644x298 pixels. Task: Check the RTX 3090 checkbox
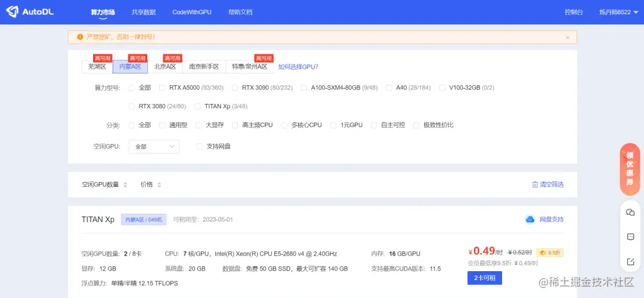coord(235,88)
